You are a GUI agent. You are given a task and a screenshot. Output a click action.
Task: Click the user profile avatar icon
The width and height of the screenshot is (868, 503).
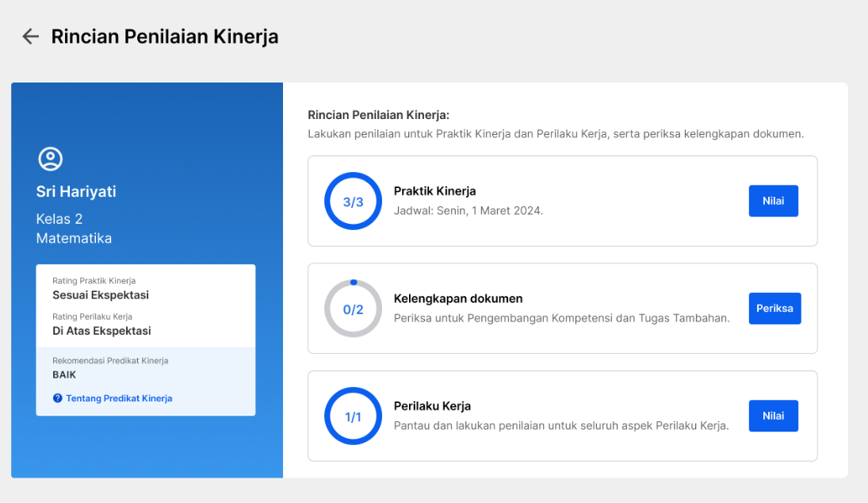pyautogui.click(x=51, y=159)
